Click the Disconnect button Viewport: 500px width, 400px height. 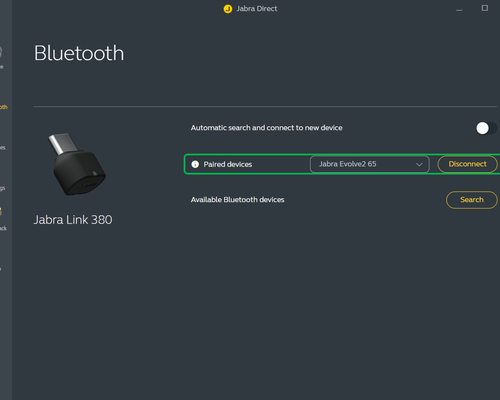tap(467, 164)
